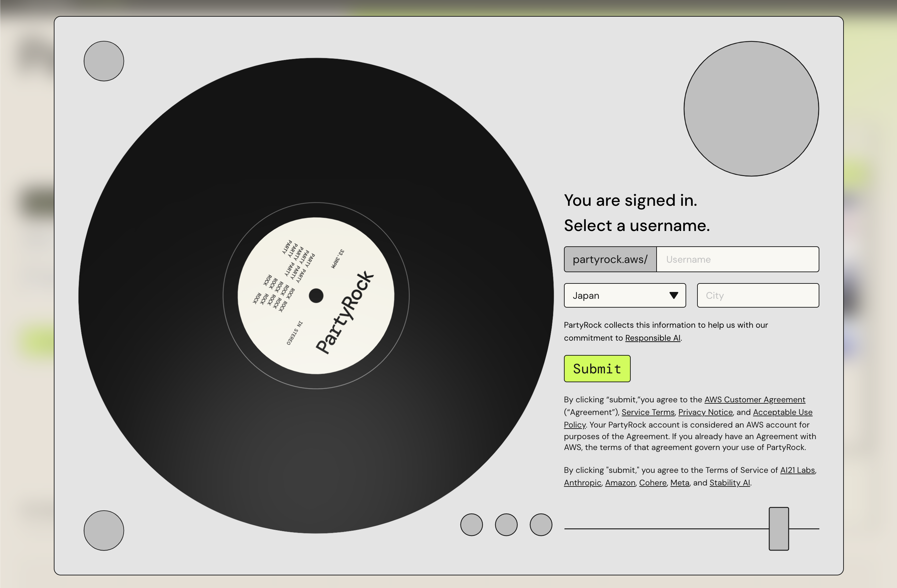Click the middle of three small knobs
The width and height of the screenshot is (897, 588).
tap(506, 524)
